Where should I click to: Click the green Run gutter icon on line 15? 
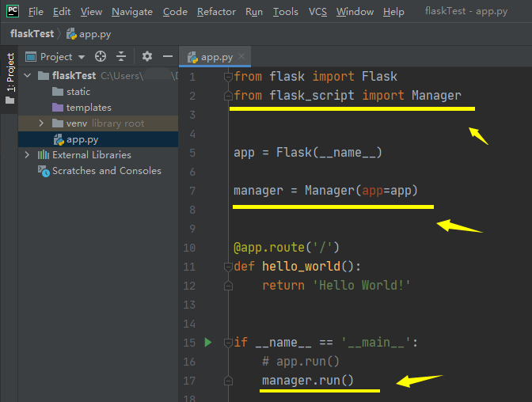coord(208,343)
